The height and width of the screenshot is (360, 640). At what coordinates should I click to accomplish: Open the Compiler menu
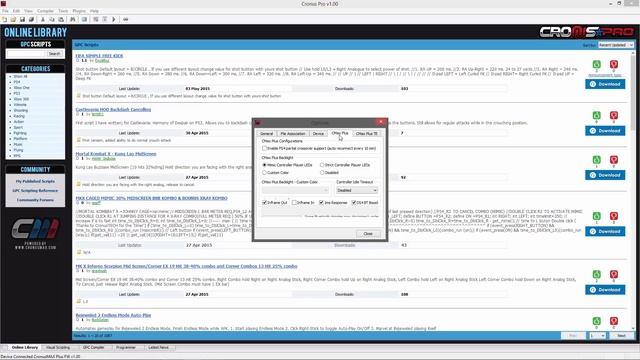pos(45,11)
